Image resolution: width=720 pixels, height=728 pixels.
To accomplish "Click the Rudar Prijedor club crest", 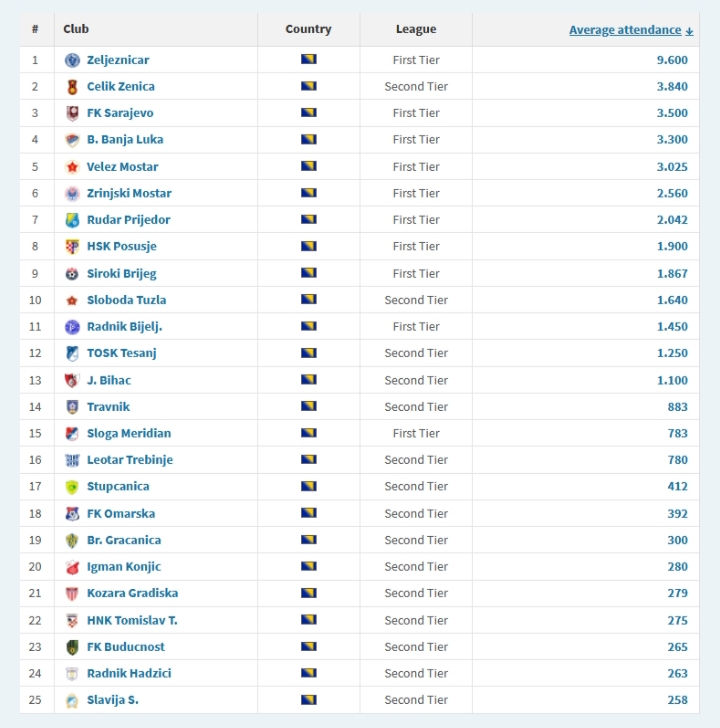I will 72,220.
